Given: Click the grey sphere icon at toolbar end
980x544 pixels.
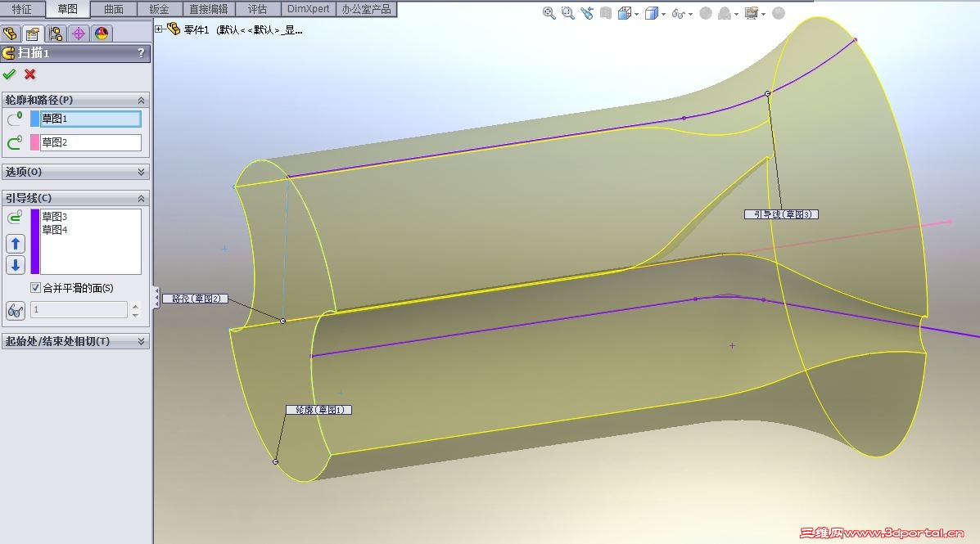Looking at the screenshot, I should [x=778, y=13].
